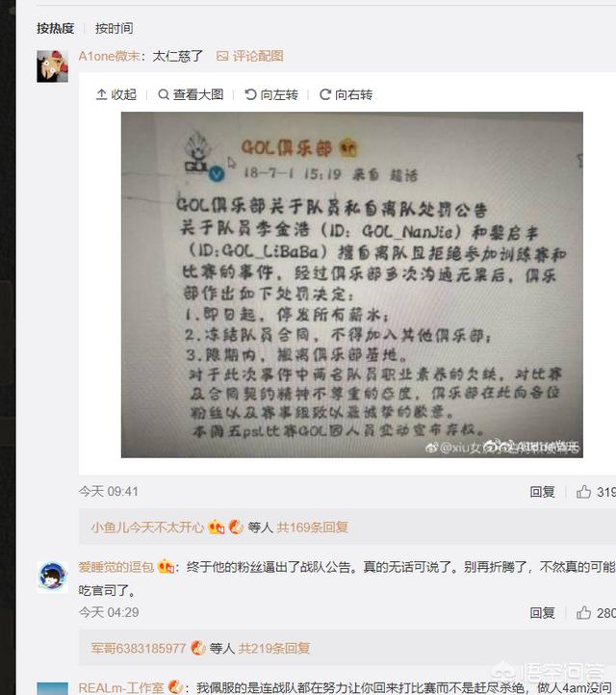Open A1one微末 user avatar
This screenshot has height=695, width=616.
(x=52, y=66)
